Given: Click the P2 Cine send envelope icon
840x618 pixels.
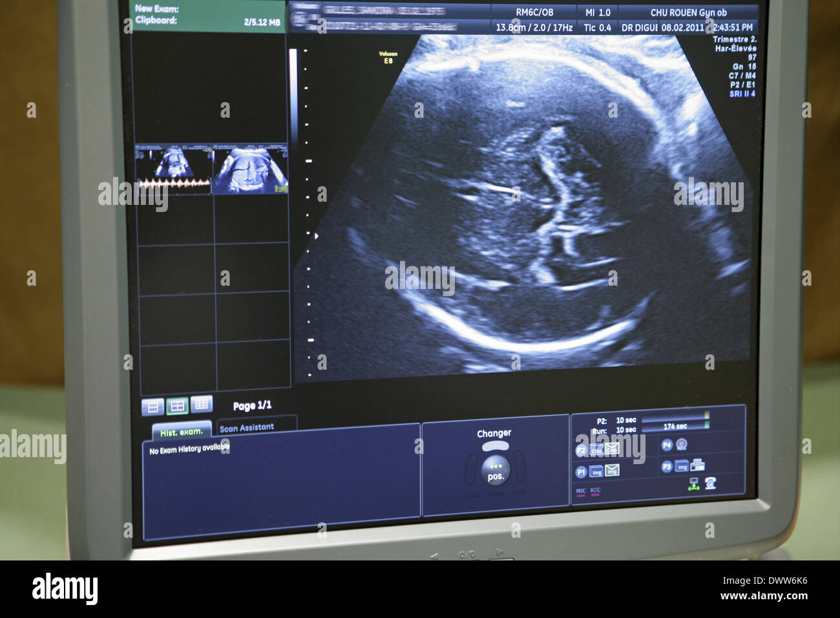Looking at the screenshot, I should tap(612, 449).
